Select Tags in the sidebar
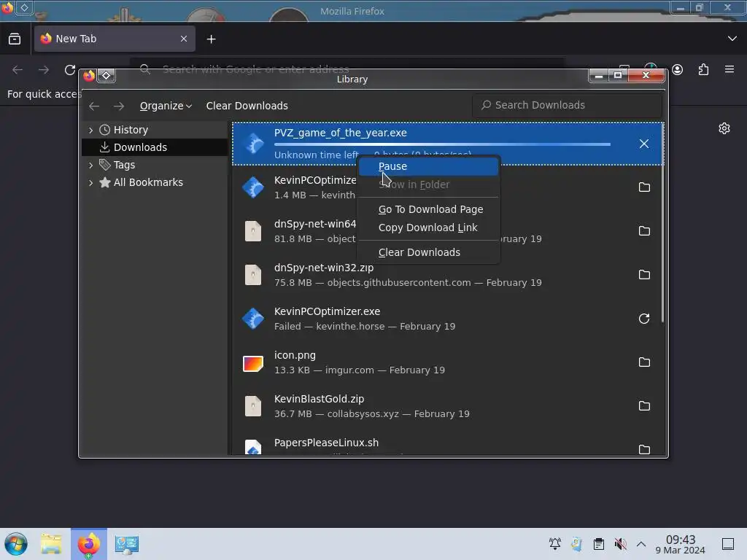This screenshot has width=747, height=560. point(155,165)
